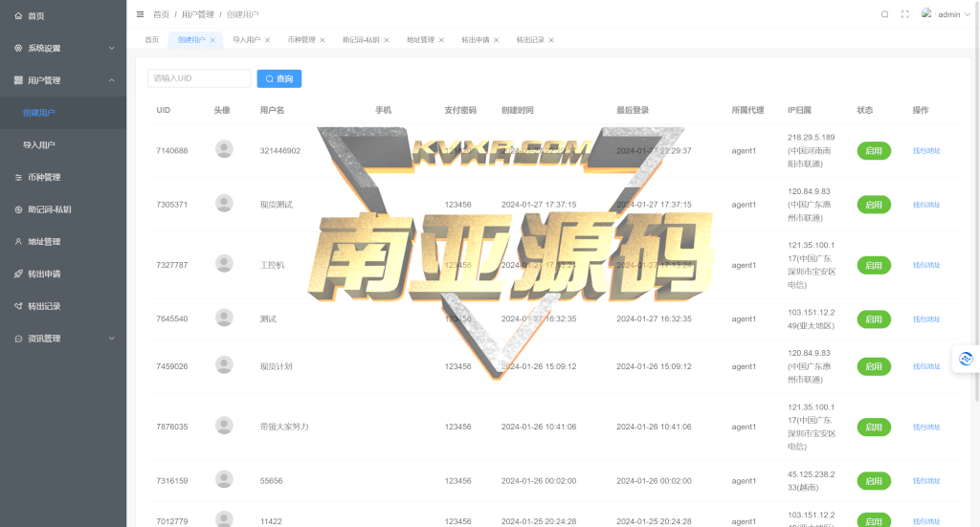Switch to the 转出记录 tab
Viewport: 980px width, 527px height.
click(x=530, y=40)
